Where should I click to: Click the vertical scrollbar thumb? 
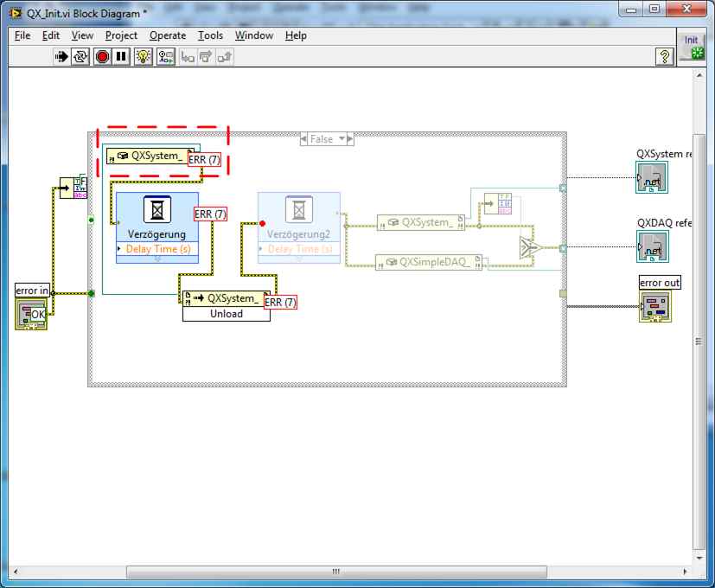[x=699, y=342]
